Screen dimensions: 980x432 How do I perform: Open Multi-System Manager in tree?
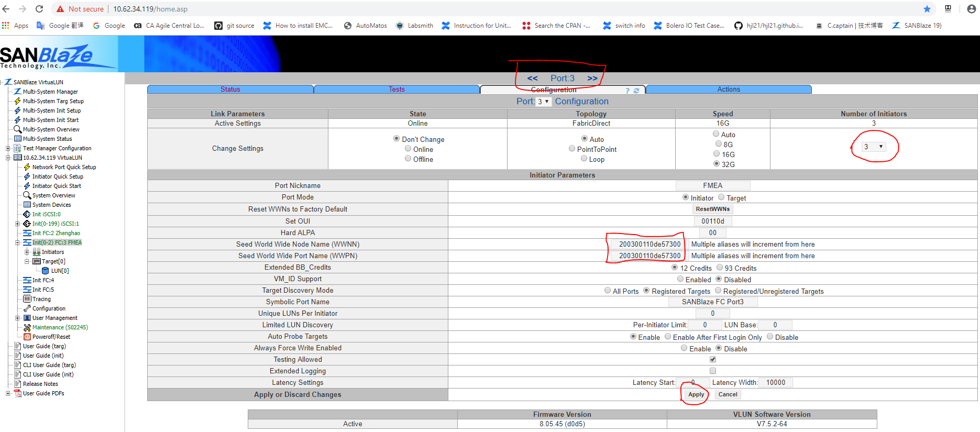click(50, 92)
